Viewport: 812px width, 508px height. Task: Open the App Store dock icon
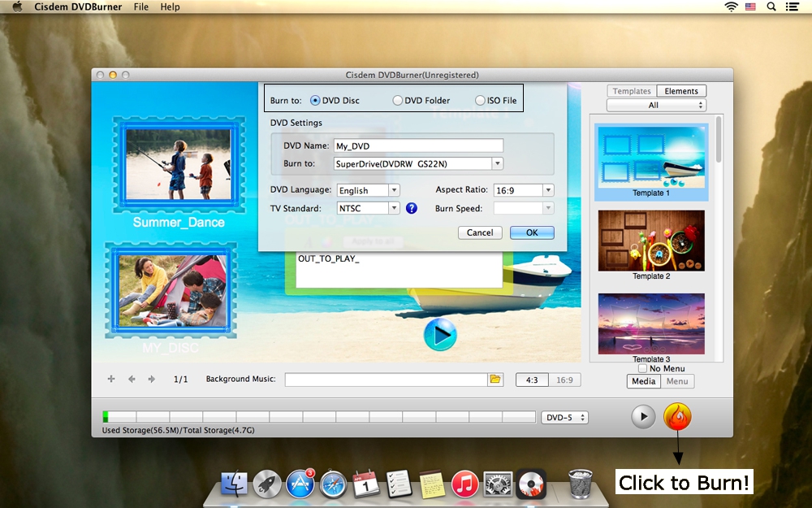pos(300,484)
